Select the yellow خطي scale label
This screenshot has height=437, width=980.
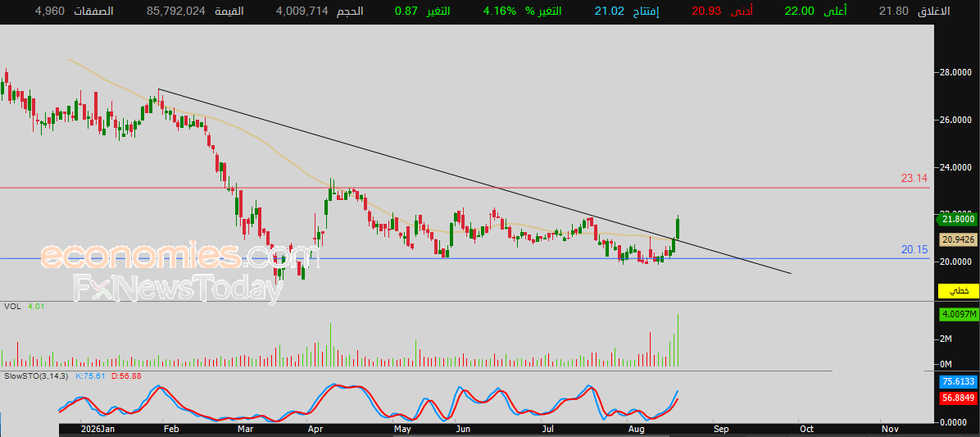[957, 291]
